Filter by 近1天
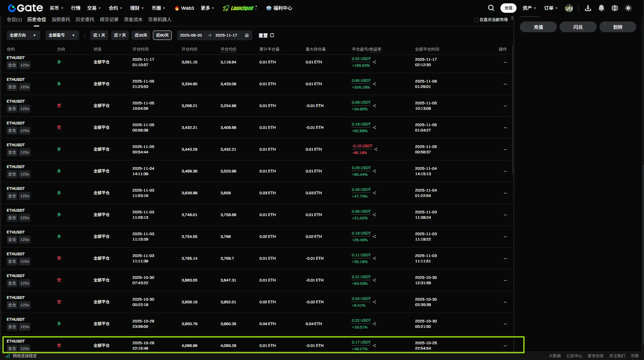 pyautogui.click(x=99, y=35)
